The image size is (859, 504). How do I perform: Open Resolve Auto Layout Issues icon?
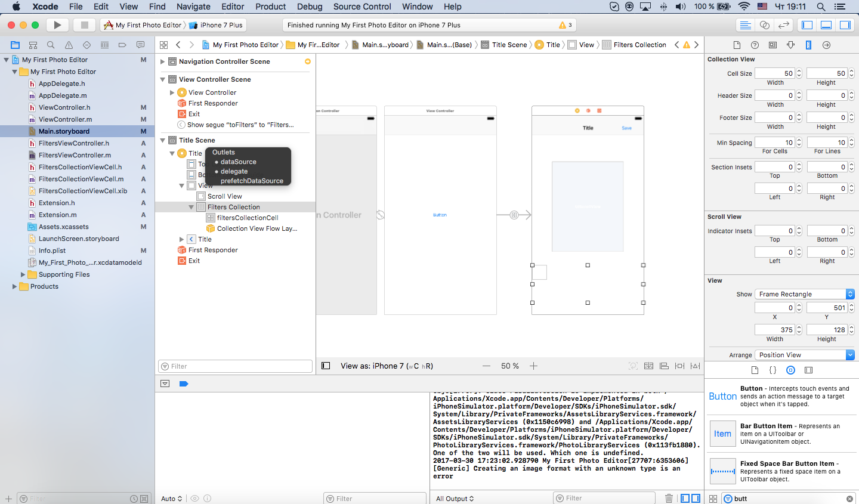point(695,366)
